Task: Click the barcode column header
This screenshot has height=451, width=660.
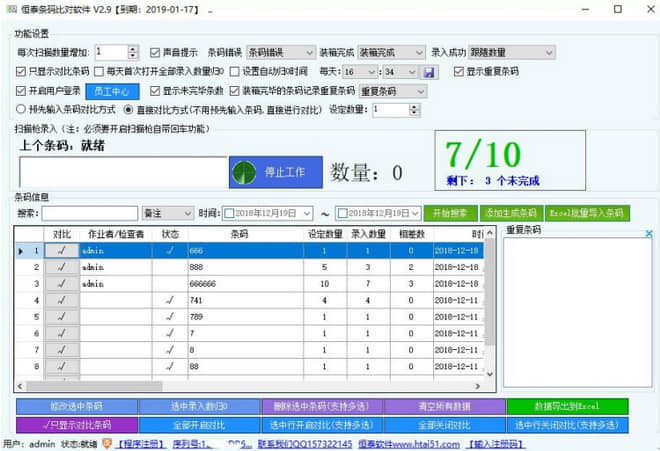Action: 240,234
